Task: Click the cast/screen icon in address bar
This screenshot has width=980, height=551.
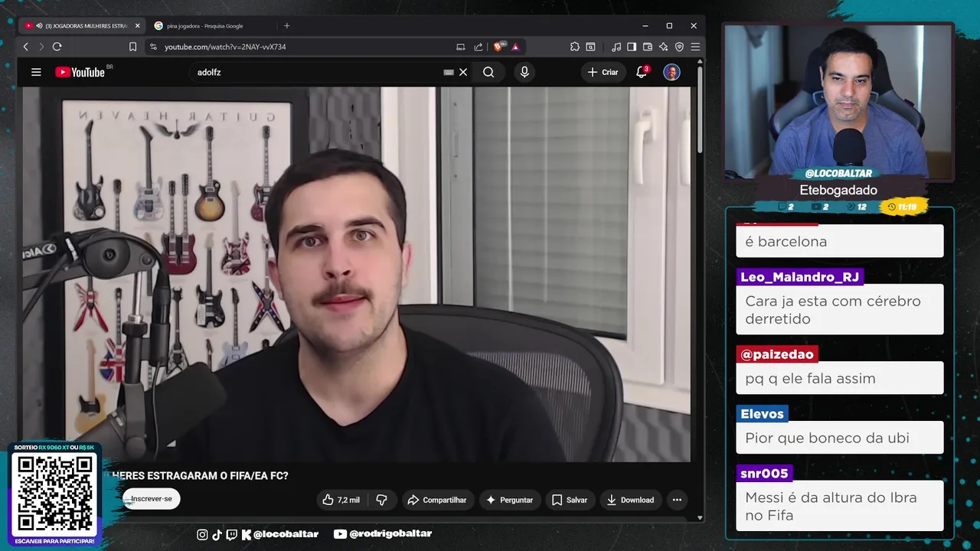Action: pos(460,47)
